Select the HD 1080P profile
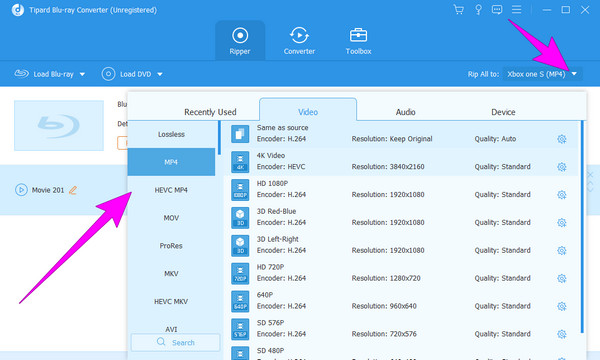Image resolution: width=600 pixels, height=360 pixels. click(x=402, y=189)
